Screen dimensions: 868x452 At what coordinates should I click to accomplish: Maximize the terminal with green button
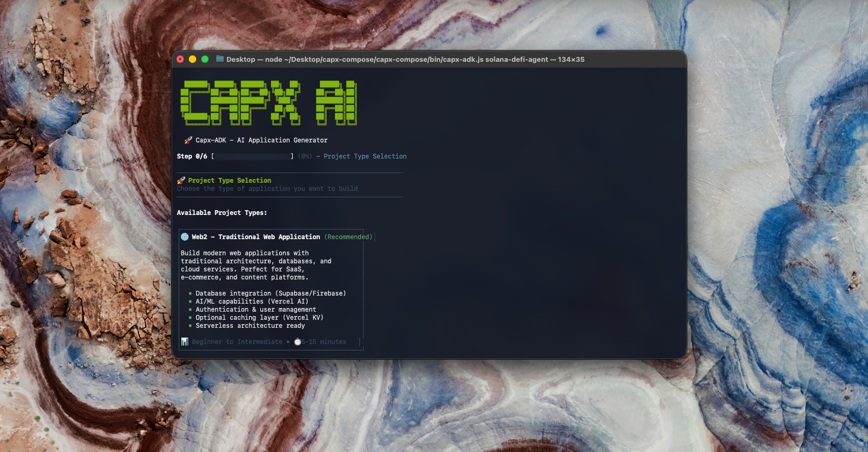point(205,59)
